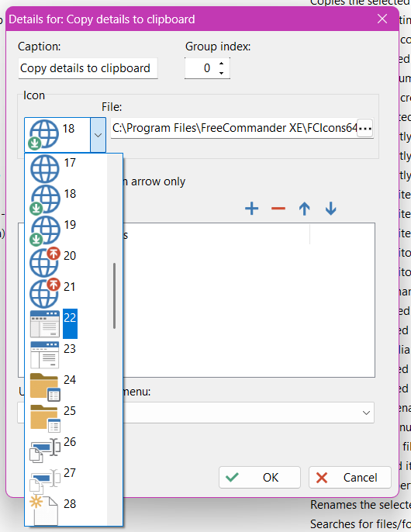
Task: Confirm with the OK button
Action: 260,478
